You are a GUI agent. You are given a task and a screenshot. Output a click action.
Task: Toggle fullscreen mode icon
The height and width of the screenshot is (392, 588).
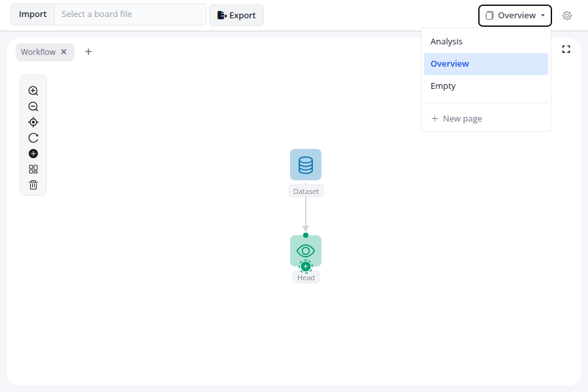pos(566,49)
